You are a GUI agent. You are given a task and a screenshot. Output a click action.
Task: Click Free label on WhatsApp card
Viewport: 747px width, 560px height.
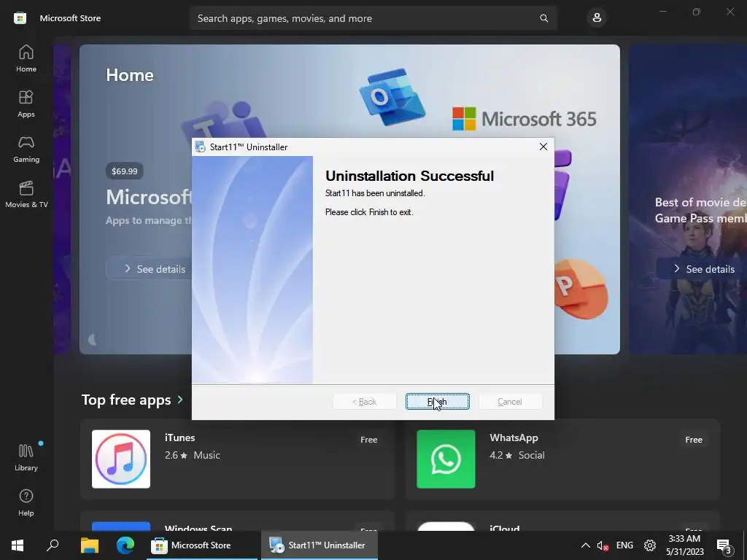click(x=694, y=440)
